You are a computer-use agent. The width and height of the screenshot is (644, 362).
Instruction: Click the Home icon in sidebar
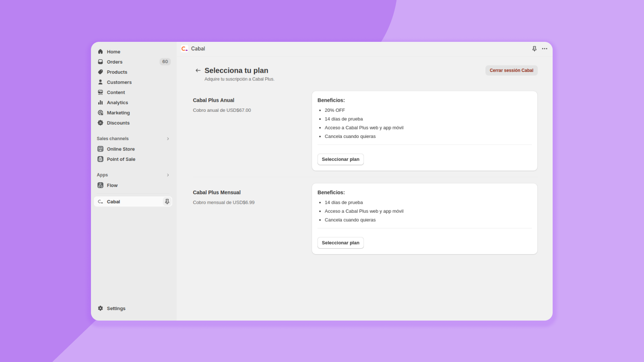coord(100,51)
